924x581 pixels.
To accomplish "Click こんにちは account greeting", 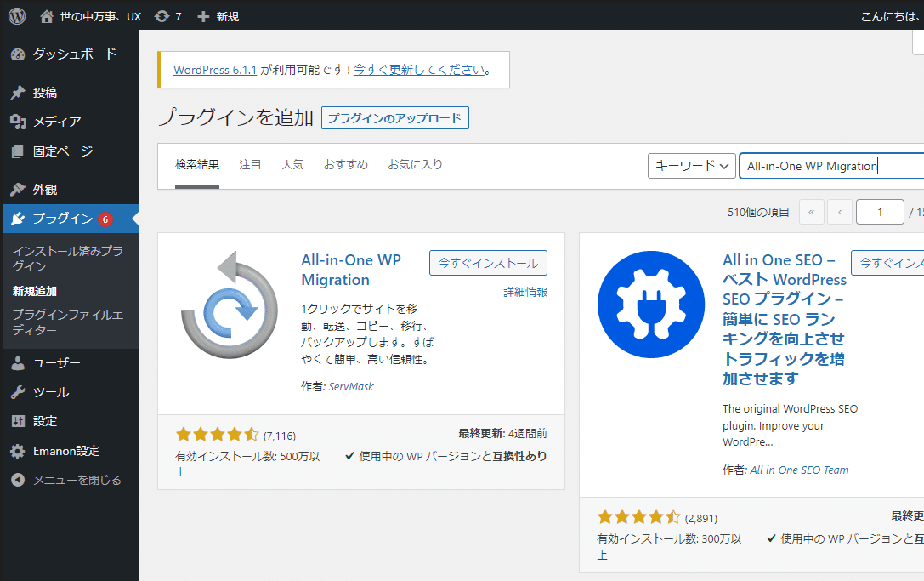I will (x=890, y=16).
